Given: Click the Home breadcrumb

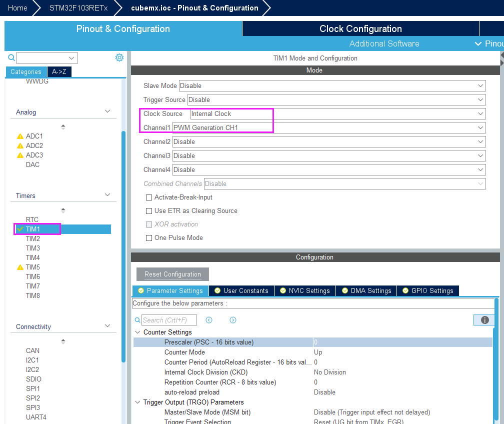Looking at the screenshot, I should 17,8.
